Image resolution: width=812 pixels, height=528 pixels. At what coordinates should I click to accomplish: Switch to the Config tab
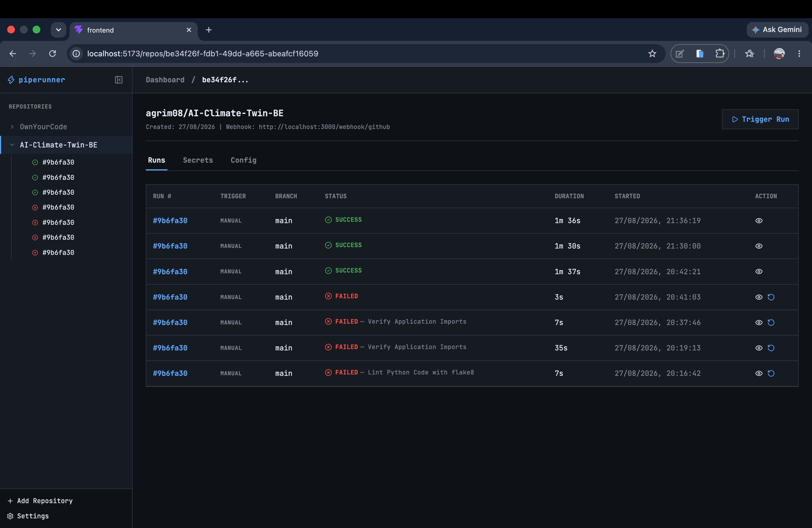pos(243,160)
